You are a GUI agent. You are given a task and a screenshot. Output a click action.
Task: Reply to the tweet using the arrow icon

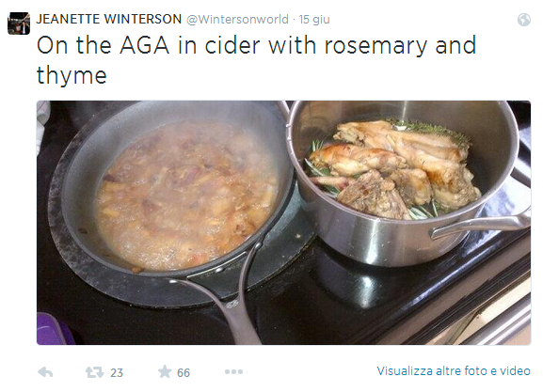pos(45,372)
